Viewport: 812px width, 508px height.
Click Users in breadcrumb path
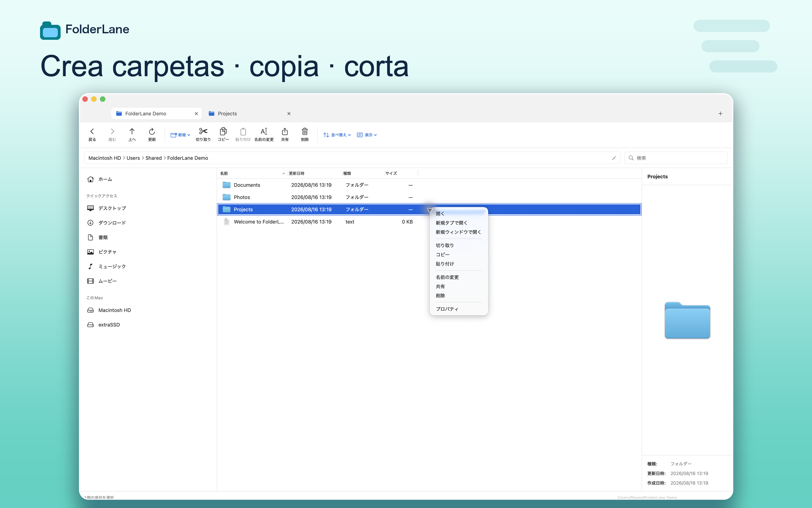(x=133, y=158)
